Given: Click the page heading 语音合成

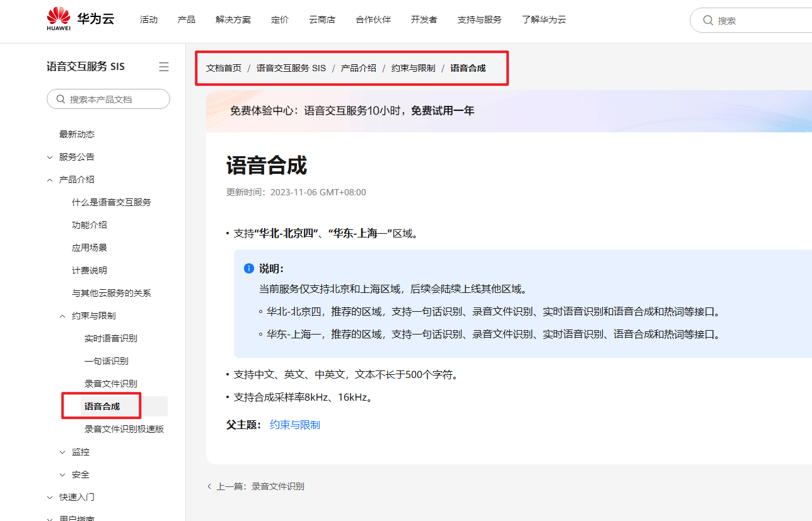Looking at the screenshot, I should pyautogui.click(x=267, y=166).
